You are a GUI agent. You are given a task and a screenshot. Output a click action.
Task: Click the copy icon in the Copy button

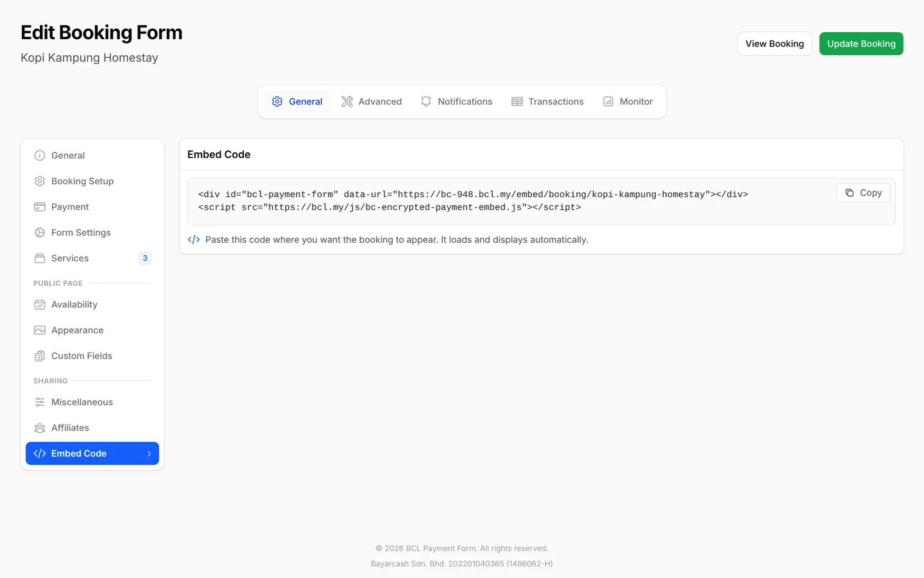[850, 193]
